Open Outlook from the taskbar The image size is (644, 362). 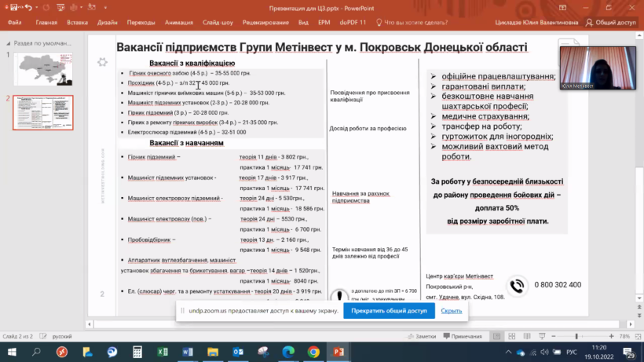tap(238, 352)
